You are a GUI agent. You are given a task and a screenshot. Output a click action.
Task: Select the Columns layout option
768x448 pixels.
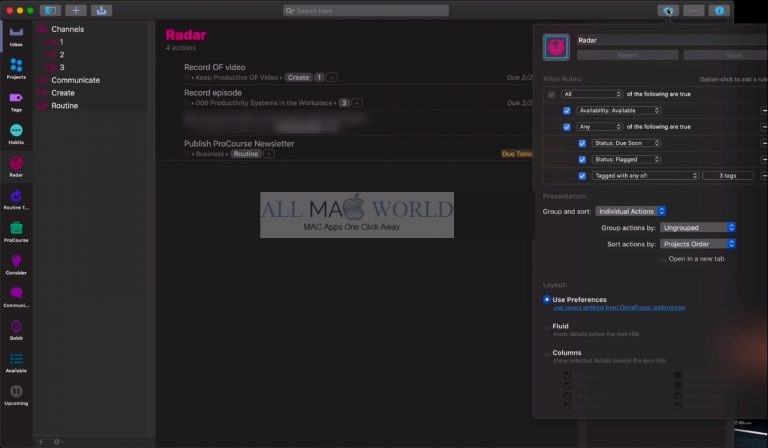coord(547,353)
